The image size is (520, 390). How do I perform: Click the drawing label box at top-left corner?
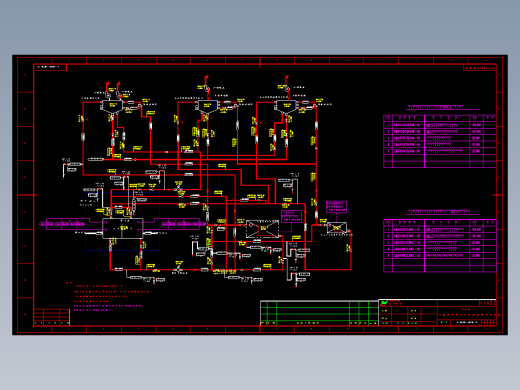point(50,67)
